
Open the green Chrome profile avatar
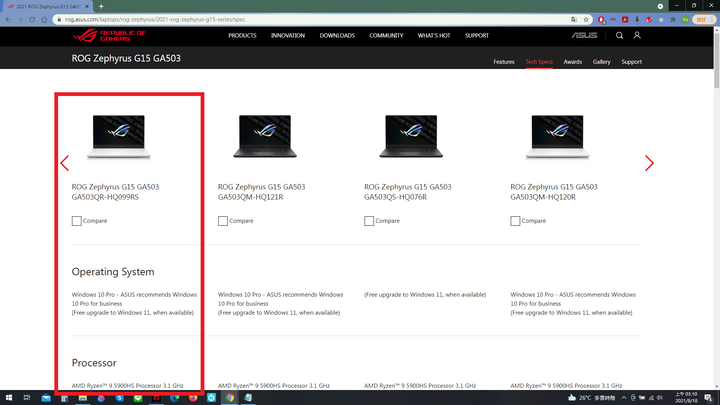coord(685,19)
